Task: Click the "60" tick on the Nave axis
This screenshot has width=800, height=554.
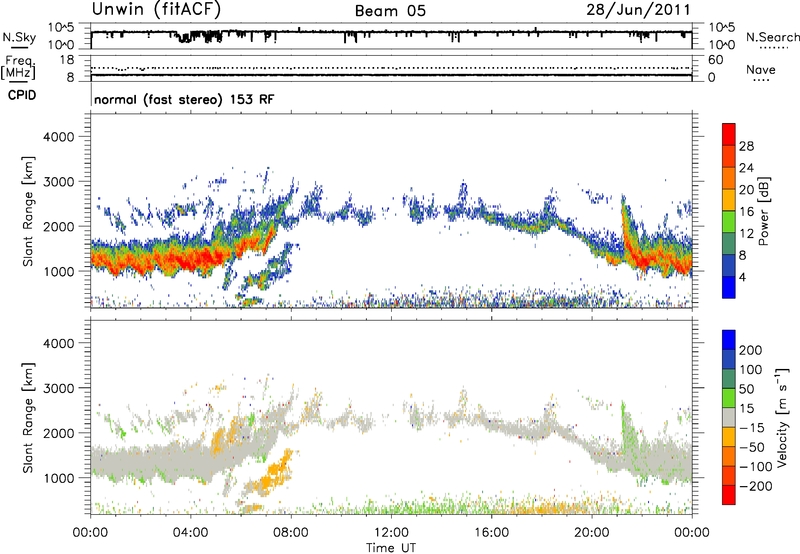Action: coord(716,60)
